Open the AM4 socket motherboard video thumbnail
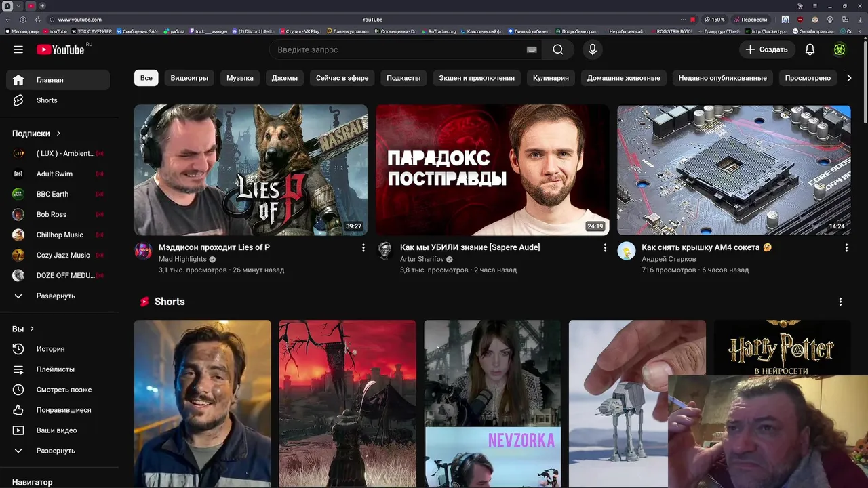 tap(734, 170)
